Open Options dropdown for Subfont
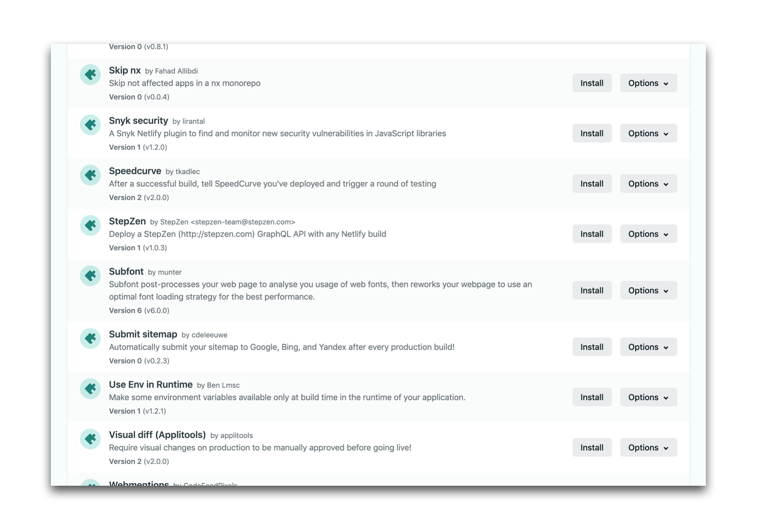The image size is (766, 532). [x=648, y=291]
